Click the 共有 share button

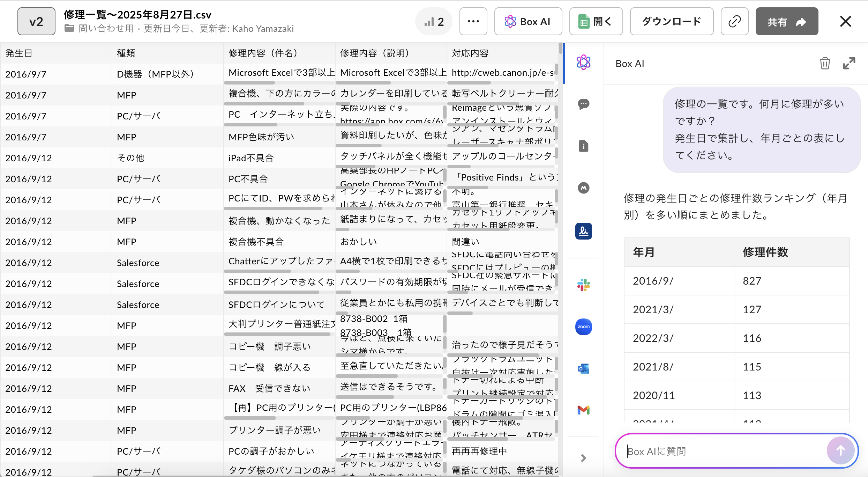787,22
